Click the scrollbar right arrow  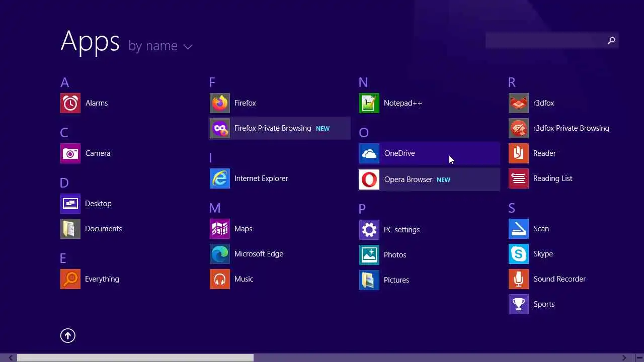624,358
